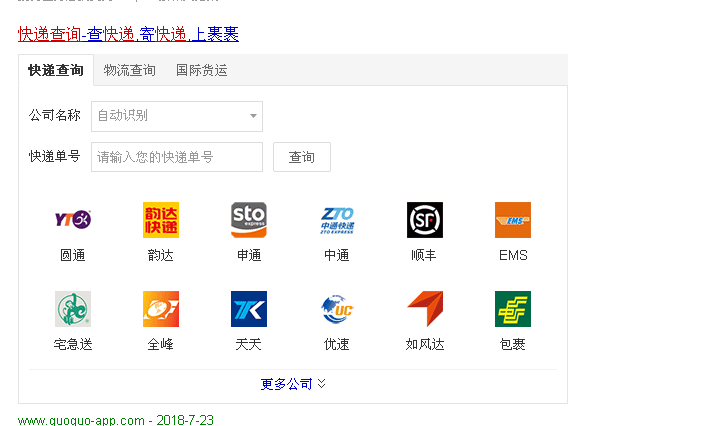Click the 全峰 text label
The height and width of the screenshot is (426, 701).
coord(160,344)
